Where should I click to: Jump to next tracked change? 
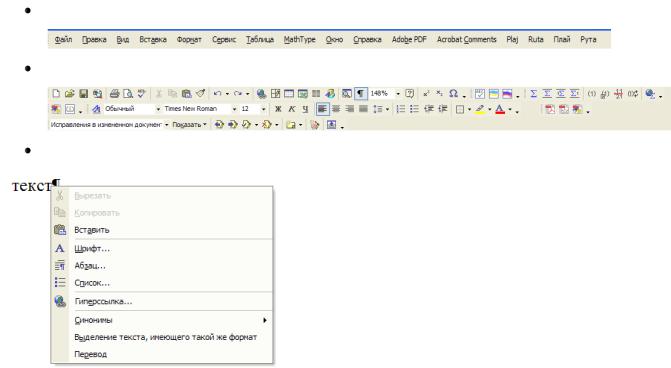(232, 125)
